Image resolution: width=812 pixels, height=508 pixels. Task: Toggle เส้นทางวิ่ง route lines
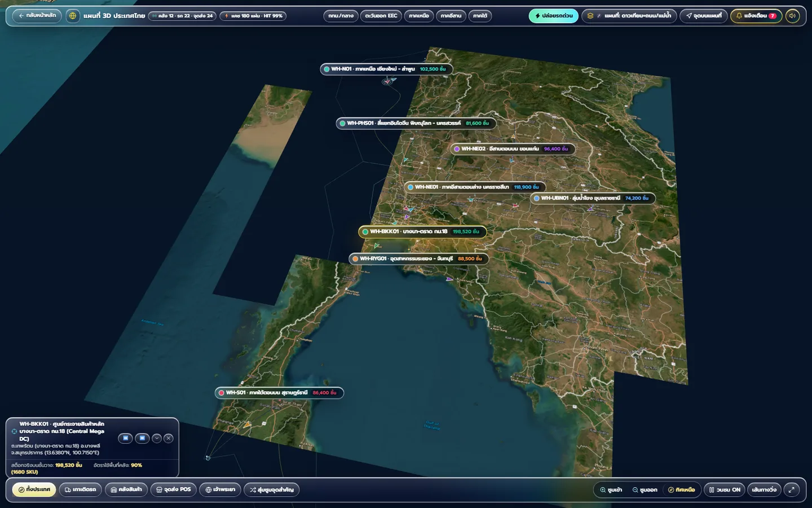tap(765, 490)
